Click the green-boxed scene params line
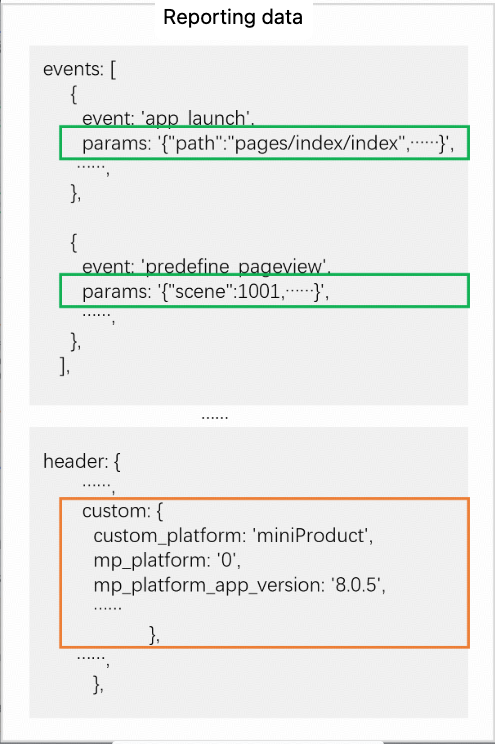The image size is (495, 744). [x=264, y=290]
